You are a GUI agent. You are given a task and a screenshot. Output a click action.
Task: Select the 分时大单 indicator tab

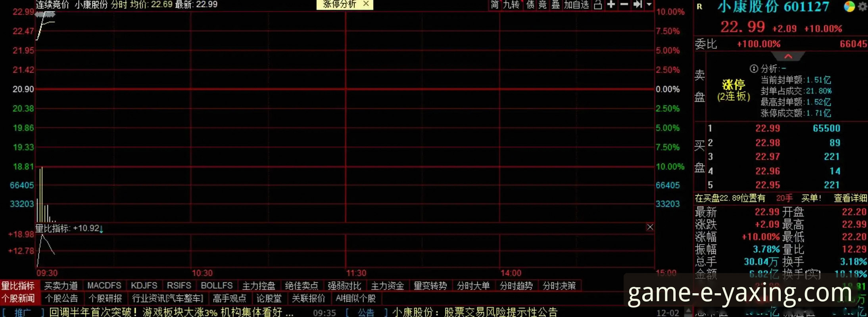pos(473,286)
